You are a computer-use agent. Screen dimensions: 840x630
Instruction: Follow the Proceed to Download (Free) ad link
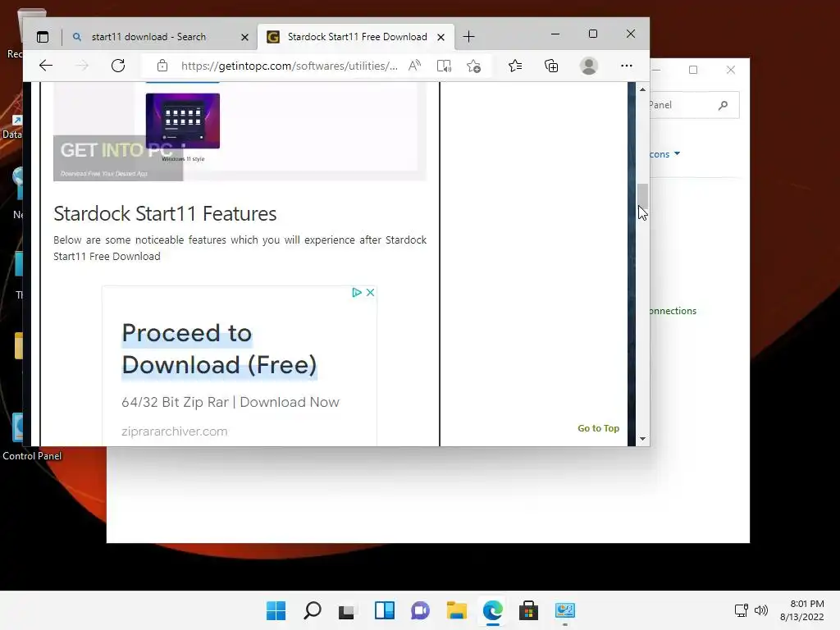click(219, 349)
